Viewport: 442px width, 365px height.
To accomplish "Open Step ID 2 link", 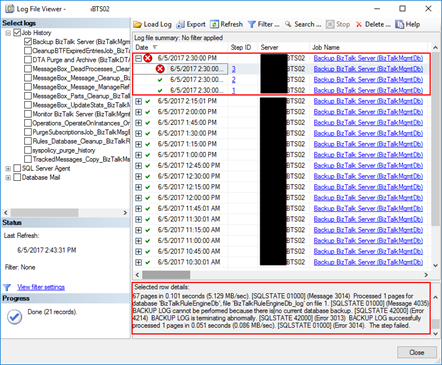I will coord(233,80).
